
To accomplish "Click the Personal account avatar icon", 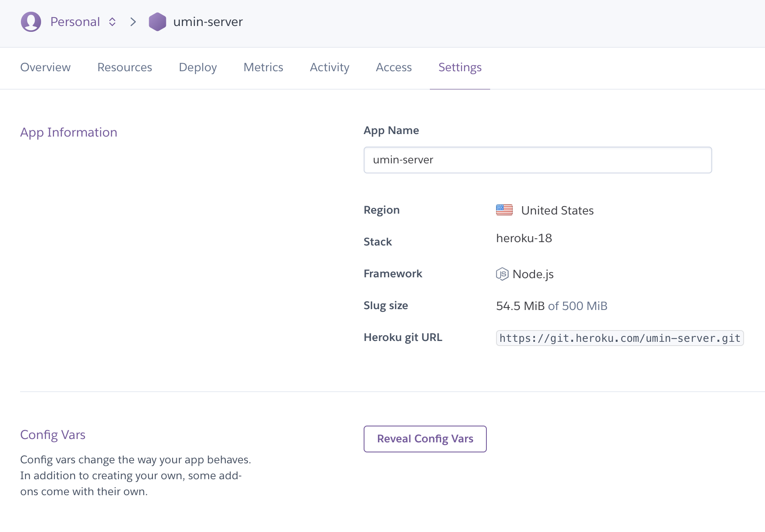I will pyautogui.click(x=31, y=22).
